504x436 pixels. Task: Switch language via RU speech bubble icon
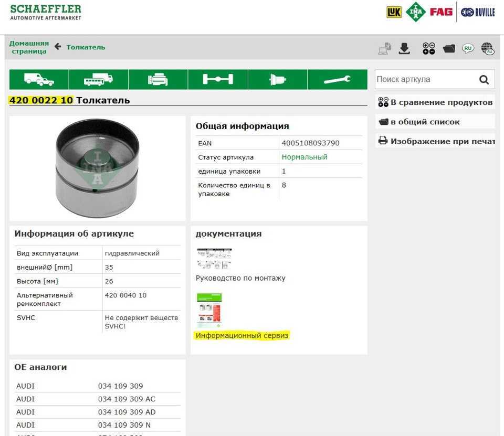tap(468, 48)
